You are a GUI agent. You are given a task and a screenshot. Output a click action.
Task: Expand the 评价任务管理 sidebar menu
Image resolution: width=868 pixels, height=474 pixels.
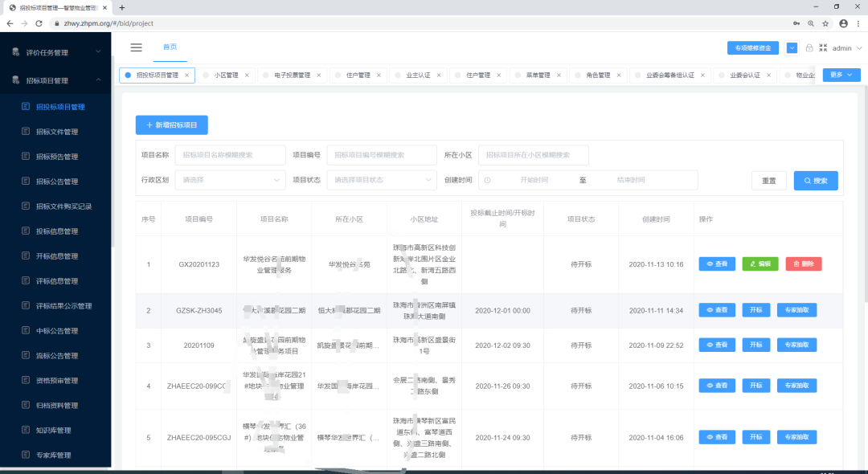[x=55, y=52]
